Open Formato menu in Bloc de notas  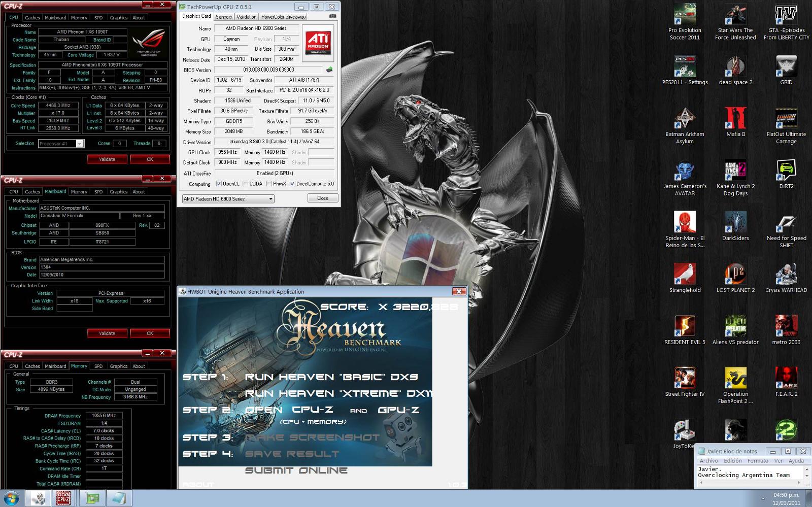(758, 461)
